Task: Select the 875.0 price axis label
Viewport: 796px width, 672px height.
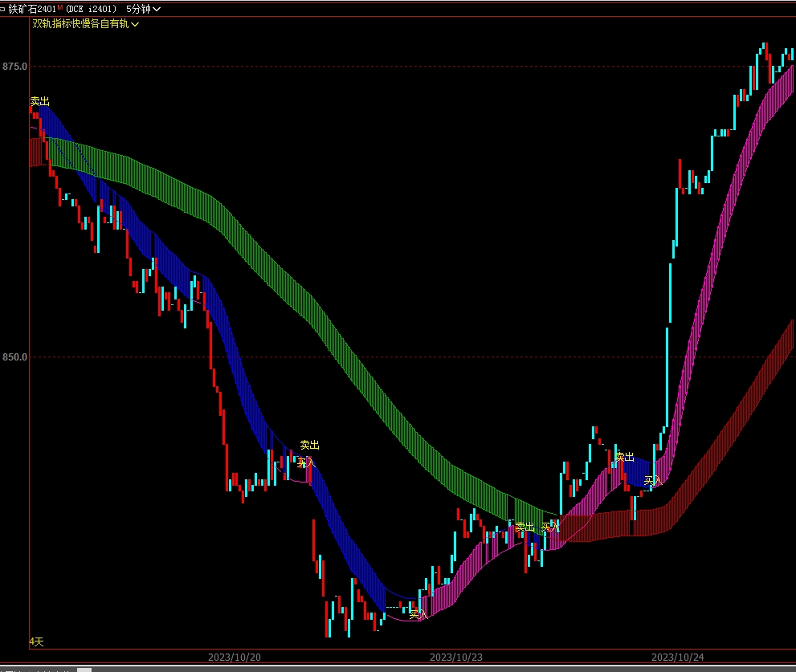Action: pyautogui.click(x=14, y=67)
